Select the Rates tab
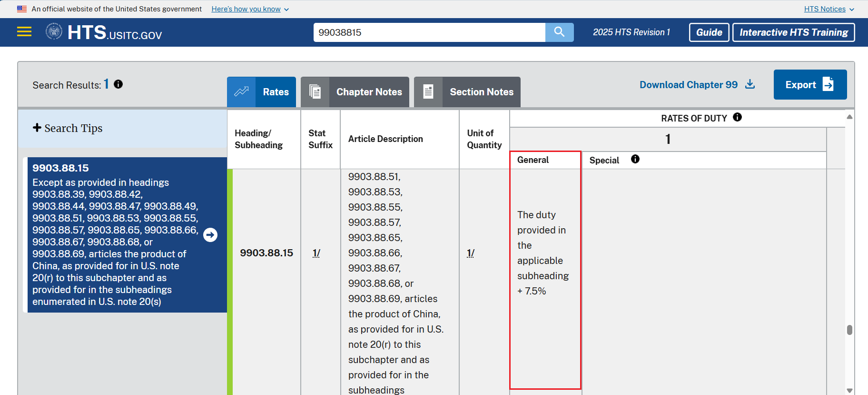The width and height of the screenshot is (868, 395). 261,92
